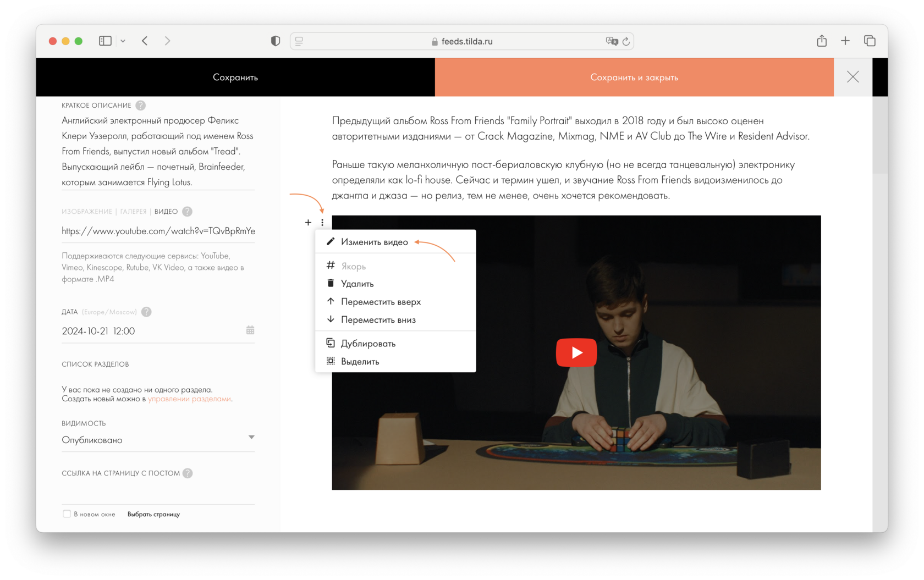924x580 pixels.
Task: Click the three-dot block menu icon
Action: (322, 223)
